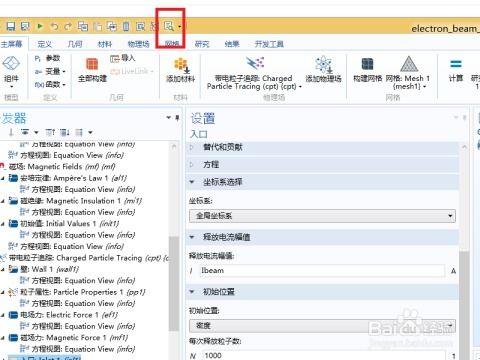This screenshot has width=480, height=360.
Task: Click the Save As icon beside Save
Action: tap(25, 26)
